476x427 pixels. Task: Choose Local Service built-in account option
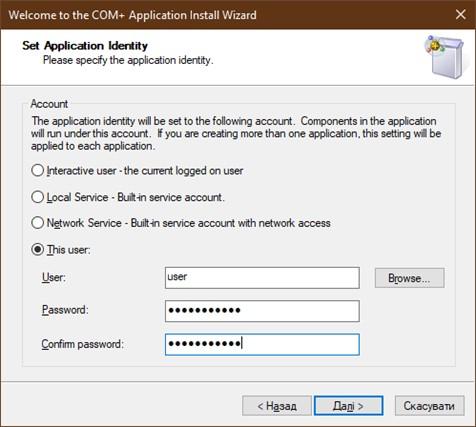37,197
